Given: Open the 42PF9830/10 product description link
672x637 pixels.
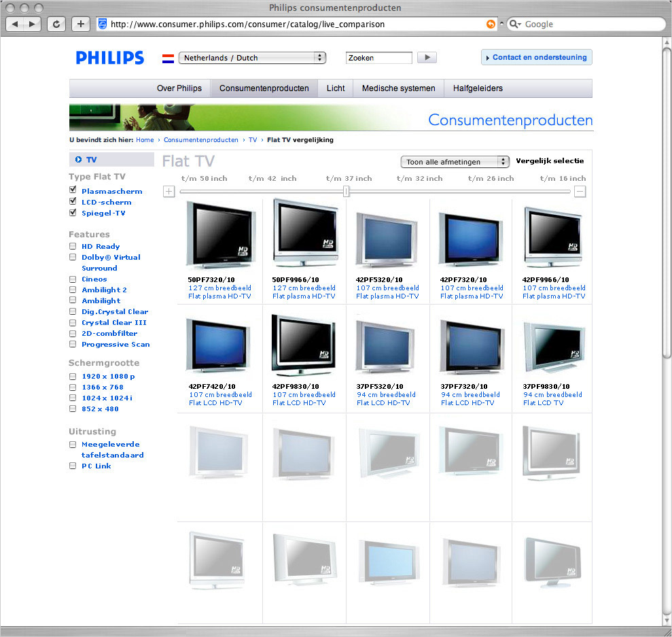Looking at the screenshot, I should pyautogui.click(x=304, y=398).
